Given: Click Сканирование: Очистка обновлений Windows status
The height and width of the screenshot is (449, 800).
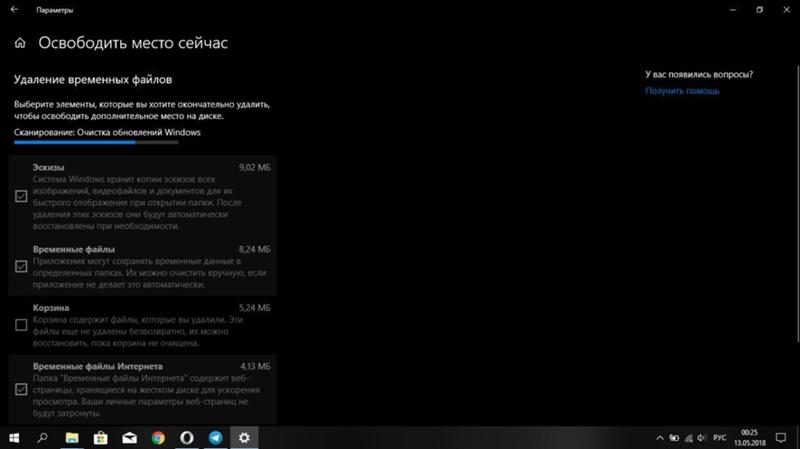Looking at the screenshot, I should 107,132.
